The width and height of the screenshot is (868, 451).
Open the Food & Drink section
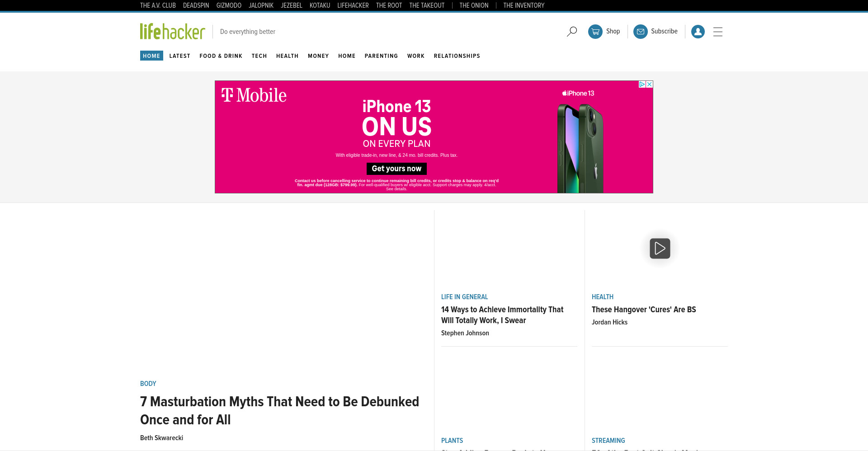(x=221, y=56)
